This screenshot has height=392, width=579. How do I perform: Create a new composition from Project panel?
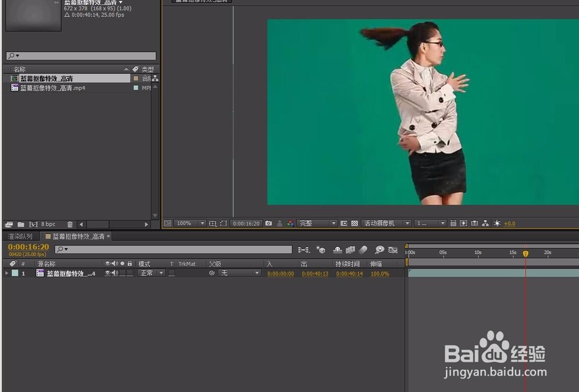pos(33,224)
